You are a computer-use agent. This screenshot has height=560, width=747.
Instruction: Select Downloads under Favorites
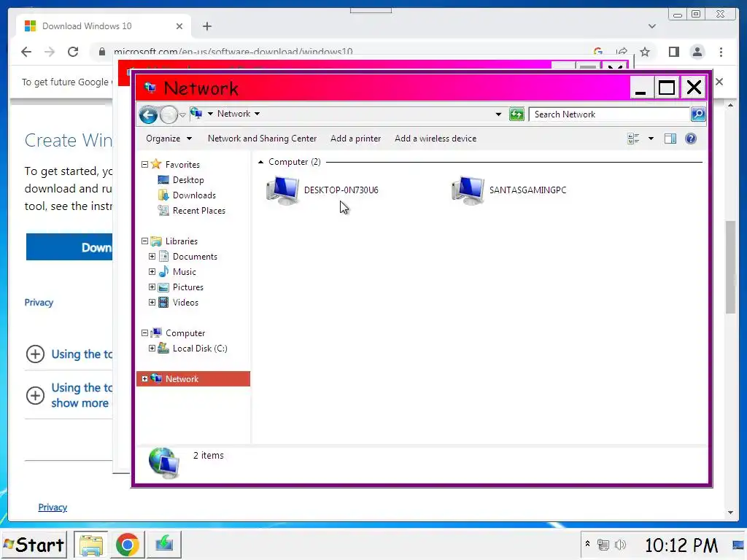[194, 195]
